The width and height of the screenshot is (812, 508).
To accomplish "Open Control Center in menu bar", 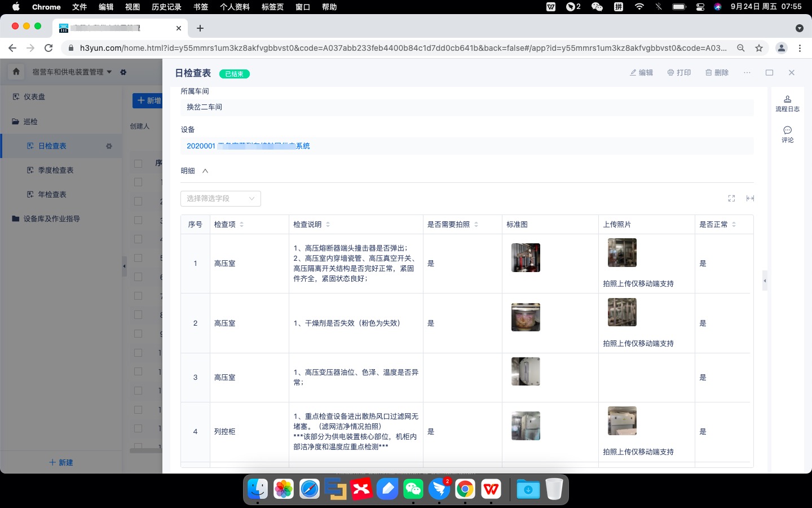I will pyautogui.click(x=700, y=7).
